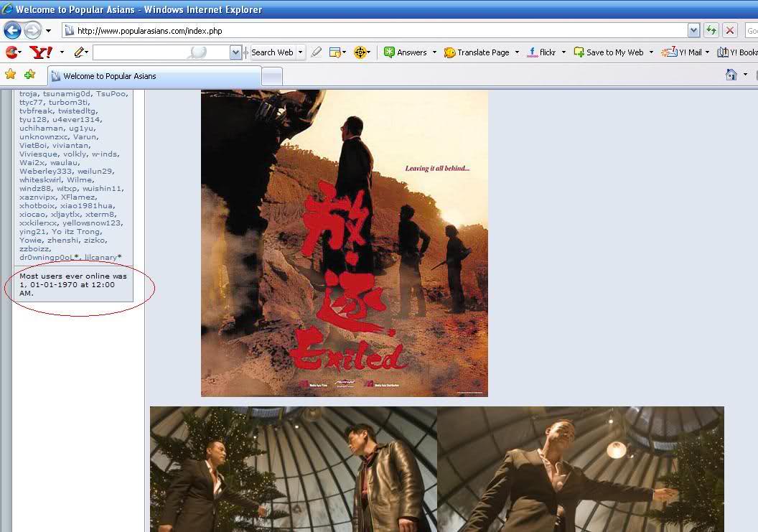
Task: Open the flickr dropdown arrow
Action: point(563,52)
